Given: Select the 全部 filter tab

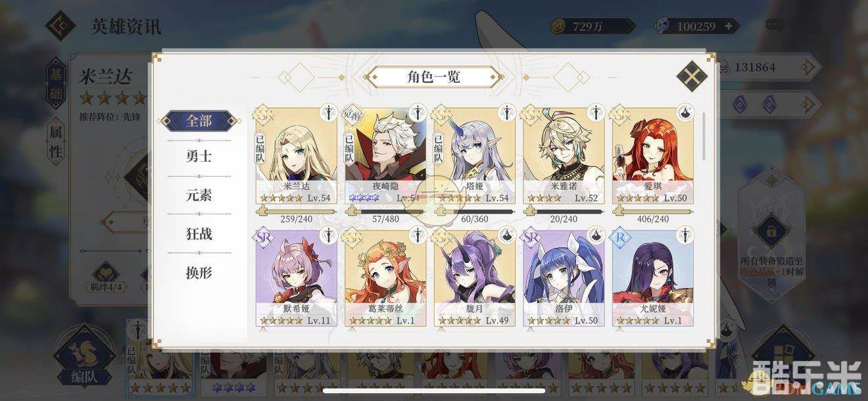Looking at the screenshot, I should point(199,121).
